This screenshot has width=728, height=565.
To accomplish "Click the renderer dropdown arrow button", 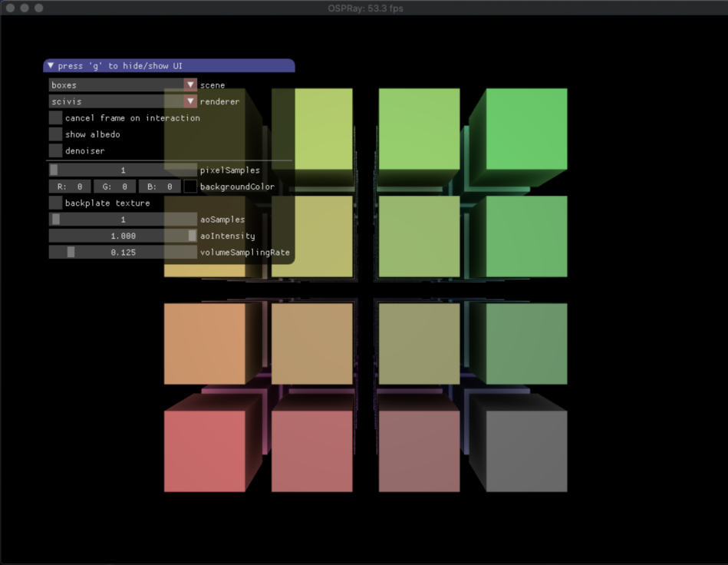I will 190,101.
